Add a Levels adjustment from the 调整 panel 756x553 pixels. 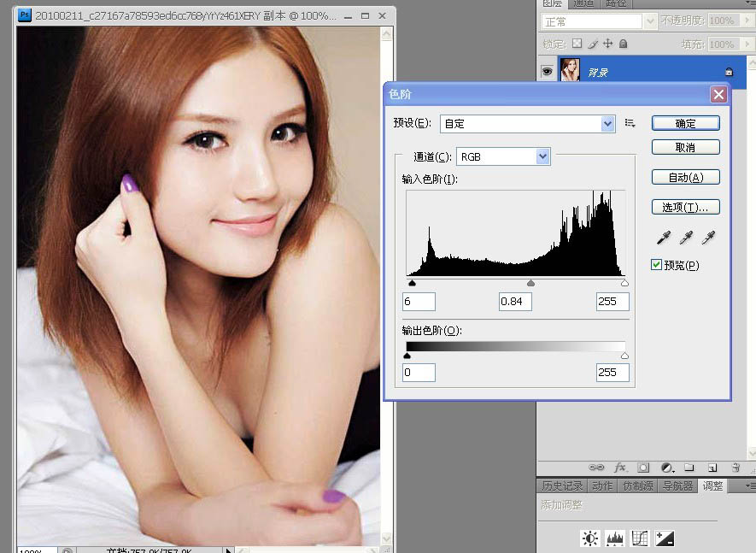pos(615,538)
